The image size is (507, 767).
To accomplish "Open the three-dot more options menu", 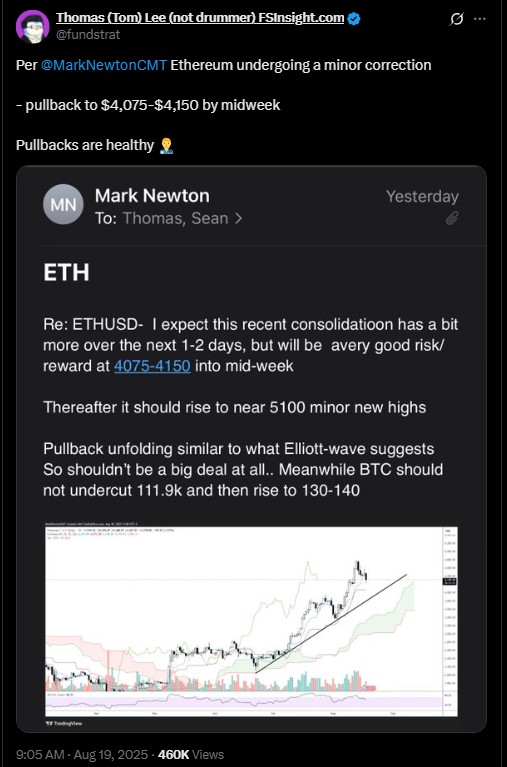I will [480, 19].
